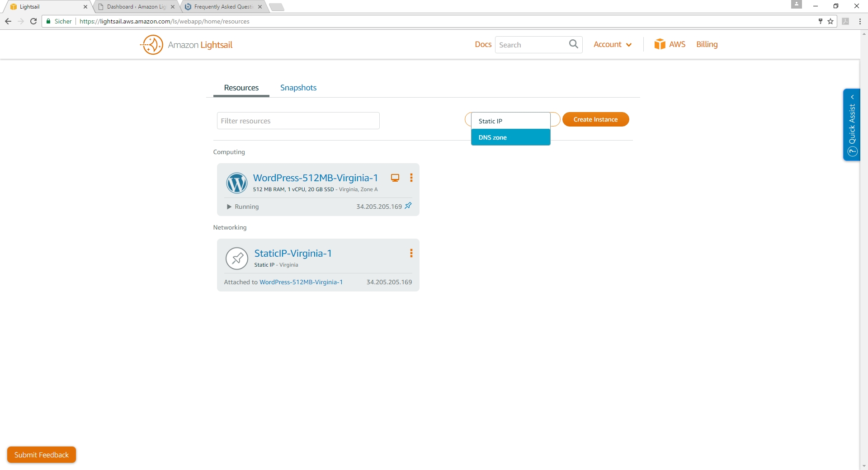Image resolution: width=868 pixels, height=470 pixels.
Task: Switch to the Snapshots tab
Action: tap(298, 88)
